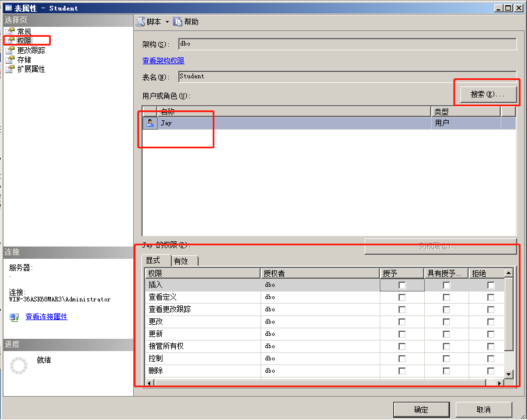Select the 权限 page icon
The height and width of the screenshot is (420, 527).
click(11, 41)
